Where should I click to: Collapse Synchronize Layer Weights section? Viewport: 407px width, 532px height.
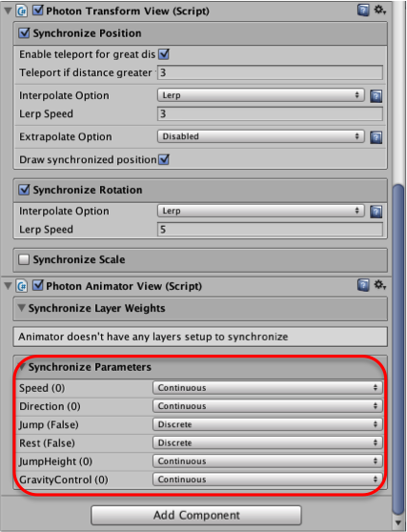pyautogui.click(x=21, y=308)
